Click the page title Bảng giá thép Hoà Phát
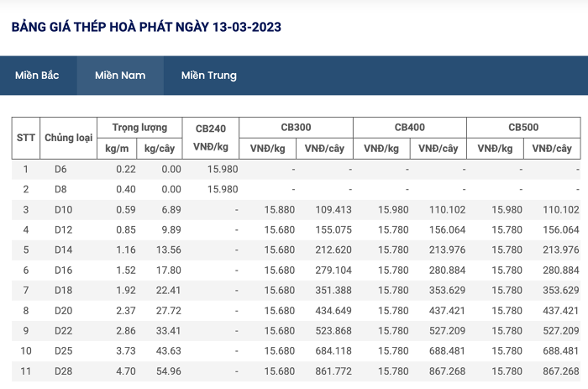Viewport: 588px width, 389px height. coord(146,27)
